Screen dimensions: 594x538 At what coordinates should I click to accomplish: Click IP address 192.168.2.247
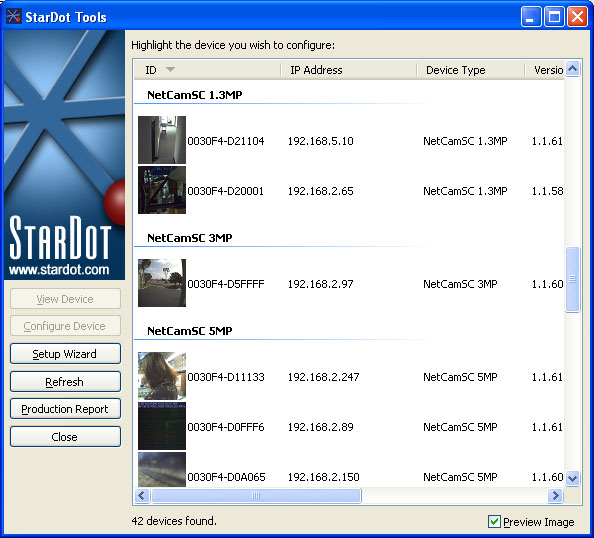pyautogui.click(x=324, y=377)
